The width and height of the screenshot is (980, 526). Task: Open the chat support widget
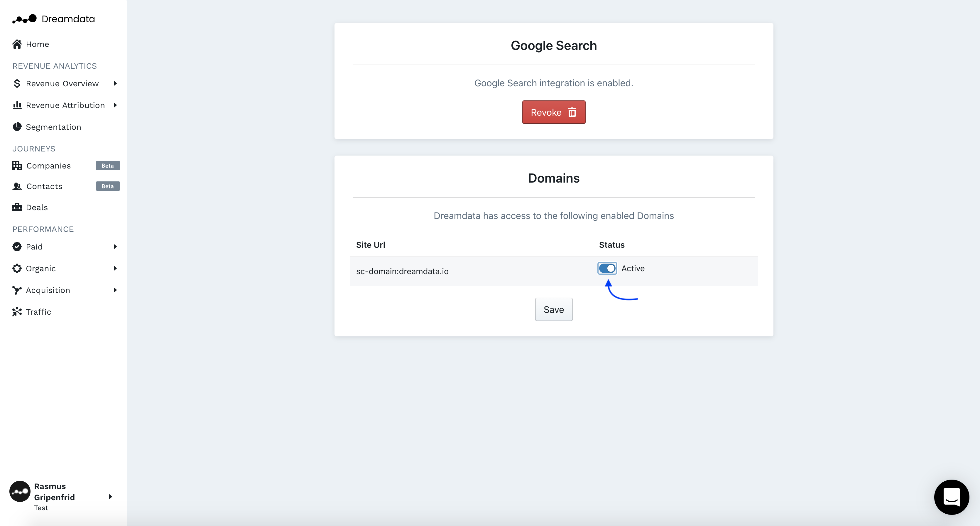952,497
